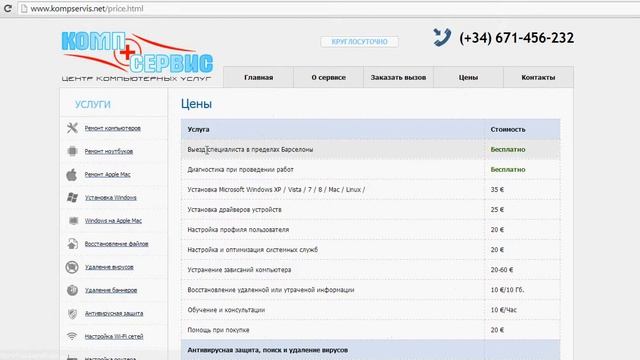Open the Восстановление файлов link

click(116, 244)
